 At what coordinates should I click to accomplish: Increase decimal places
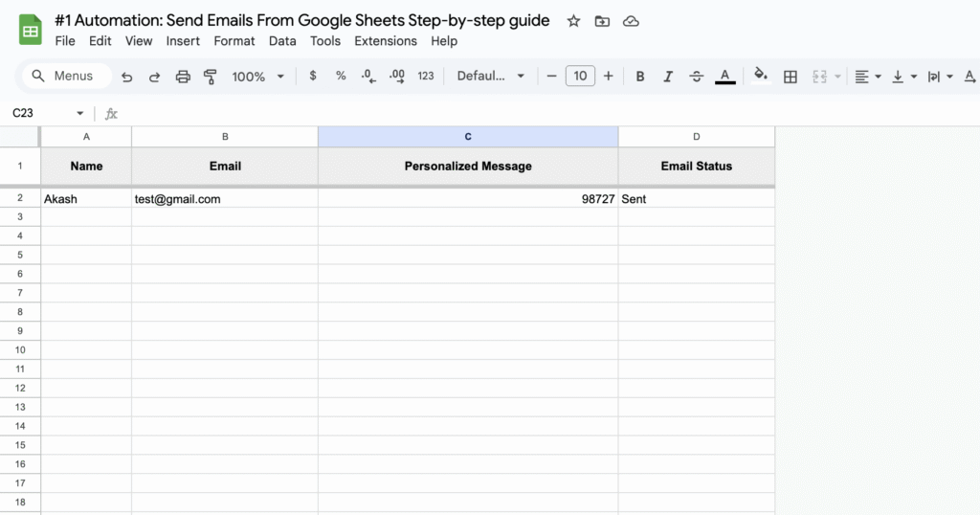click(396, 77)
